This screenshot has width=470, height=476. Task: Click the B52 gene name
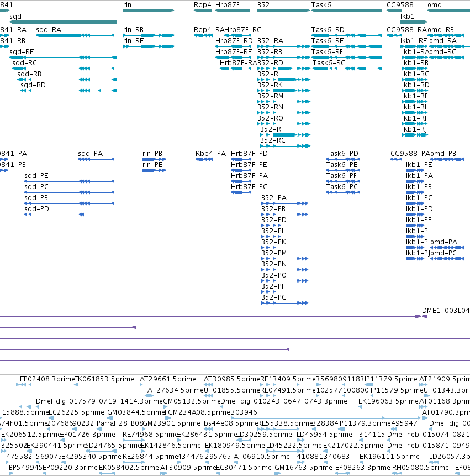[x=263, y=5]
